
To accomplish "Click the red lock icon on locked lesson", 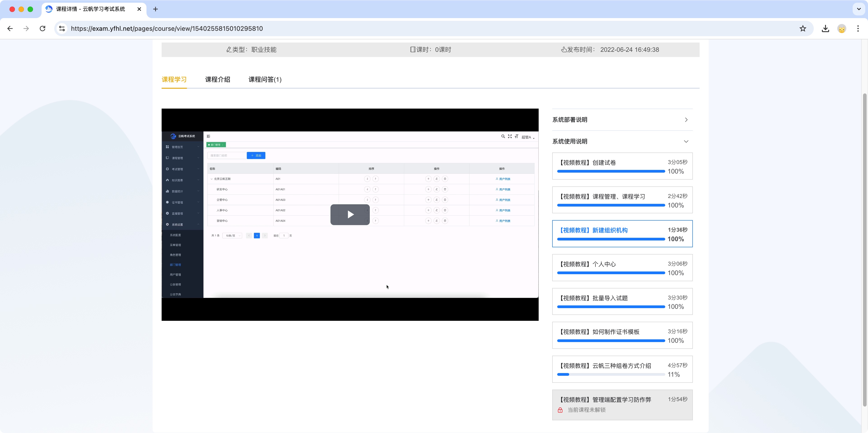I will [560, 410].
